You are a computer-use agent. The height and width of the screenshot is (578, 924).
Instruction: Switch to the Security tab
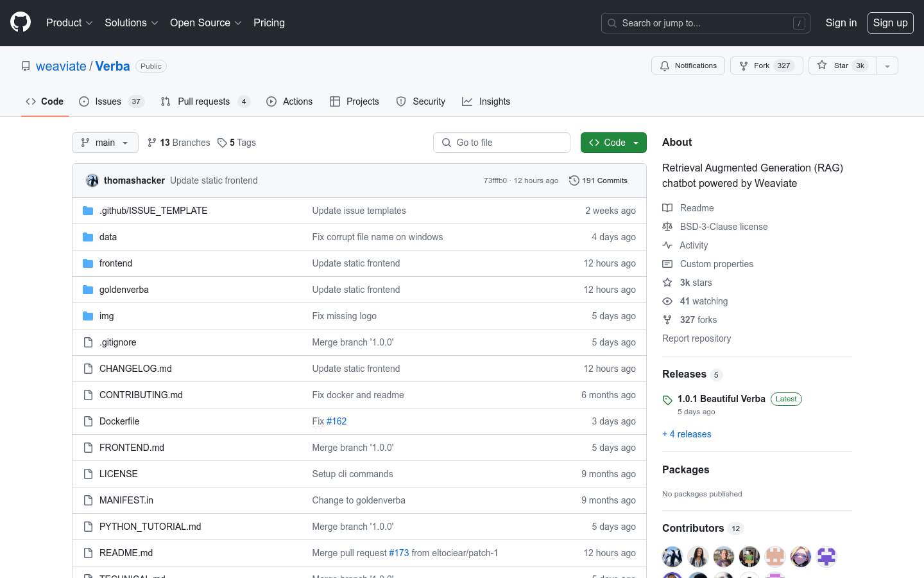[x=421, y=101]
